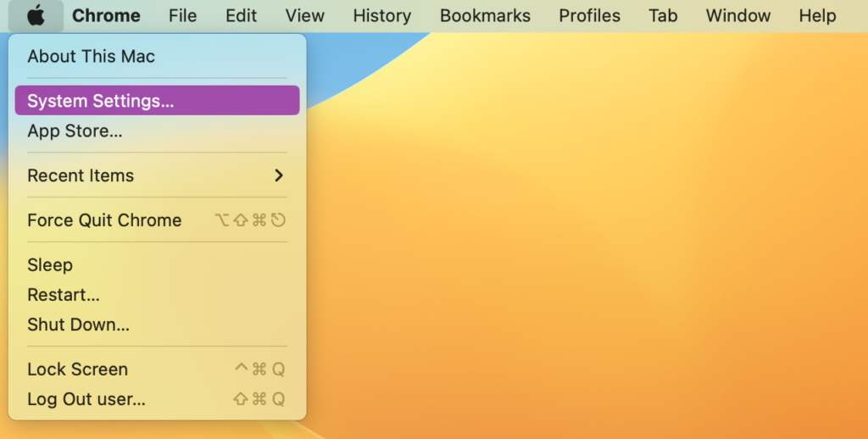Open System Settings from the Apple menu
The height and width of the screenshot is (439, 868).
100,101
